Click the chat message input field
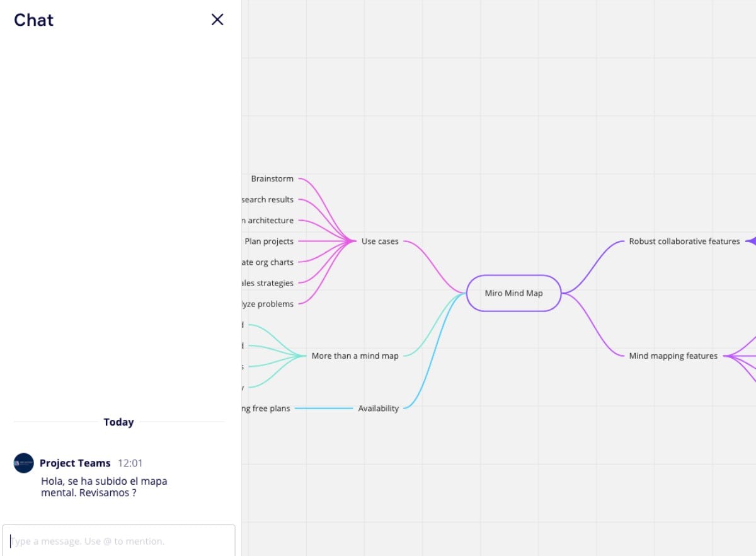The width and height of the screenshot is (756, 556). [x=120, y=540]
